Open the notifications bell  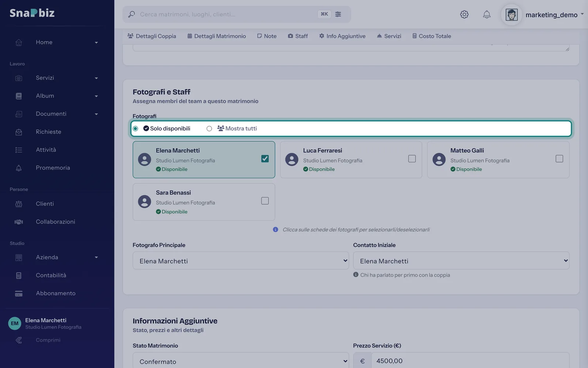click(x=487, y=14)
